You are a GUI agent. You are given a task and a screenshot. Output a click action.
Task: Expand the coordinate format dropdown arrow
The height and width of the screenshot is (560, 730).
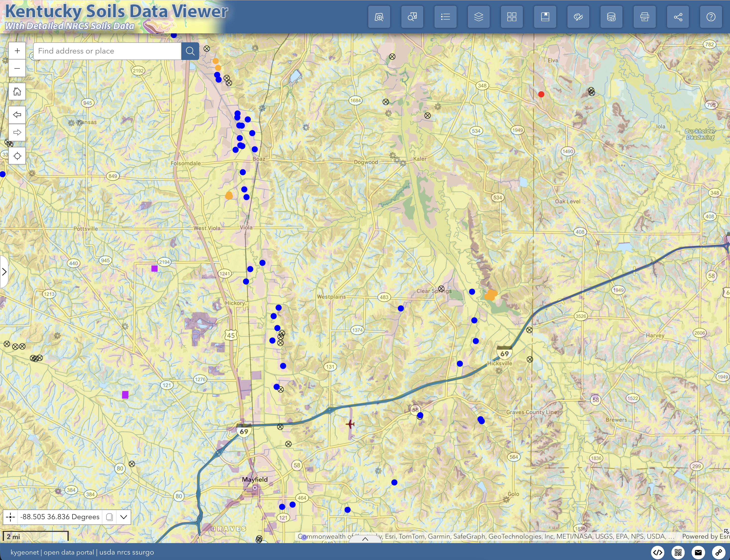[x=124, y=517]
